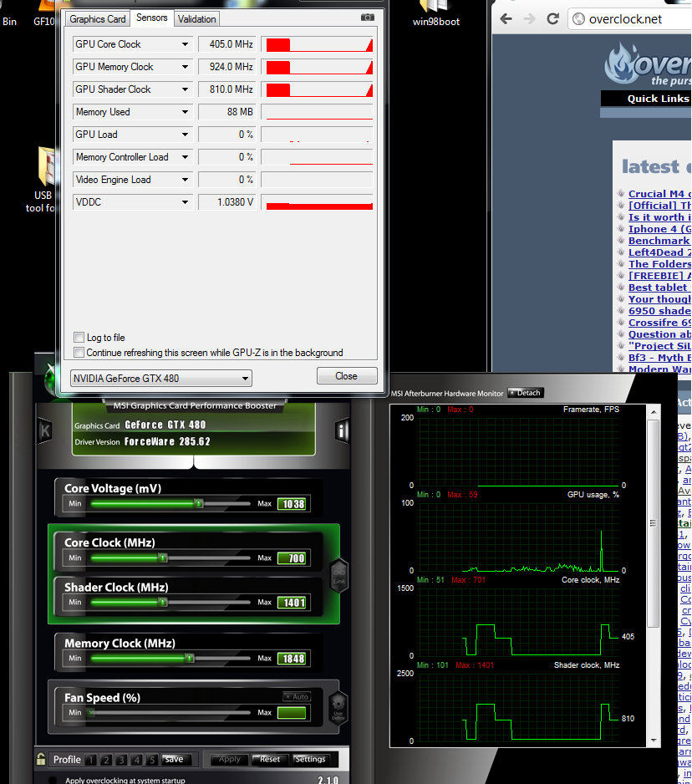Image resolution: width=692 pixels, height=784 pixels.
Task: Click the Quick Links menu on overclock.net
Action: [x=658, y=99]
